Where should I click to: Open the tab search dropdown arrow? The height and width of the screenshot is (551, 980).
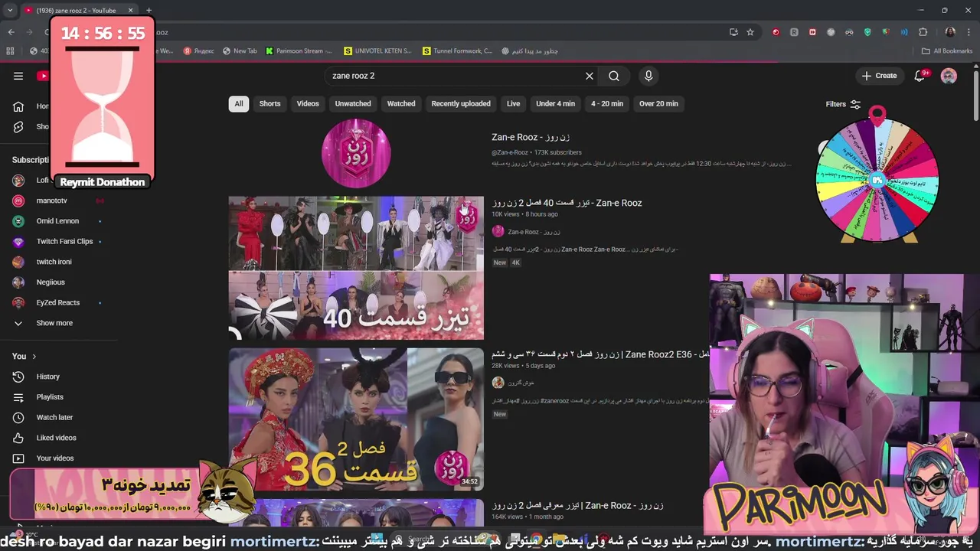(9, 11)
